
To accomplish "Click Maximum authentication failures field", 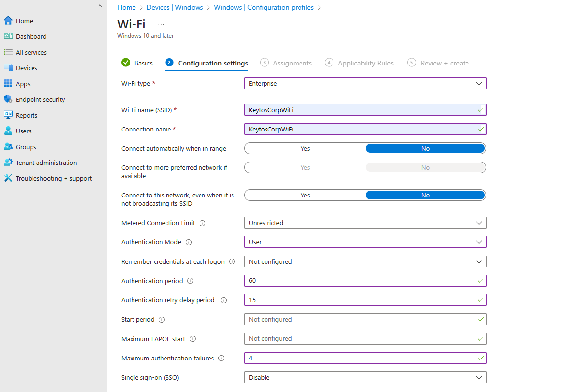I will click(x=366, y=358).
